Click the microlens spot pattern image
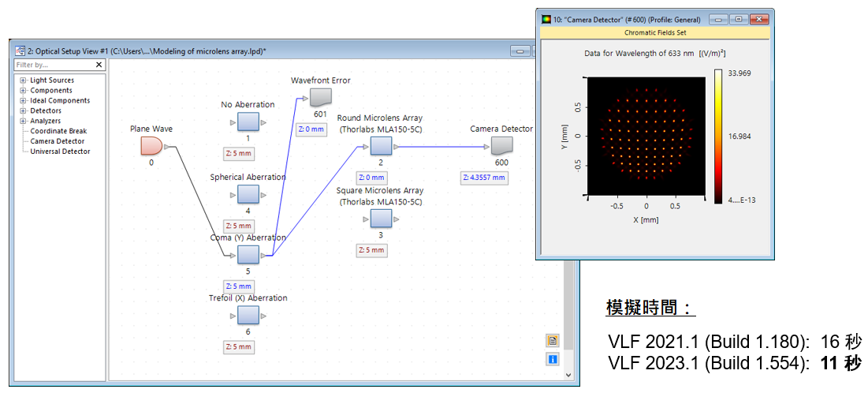Viewport: 868px width, 393px height. coord(646,135)
